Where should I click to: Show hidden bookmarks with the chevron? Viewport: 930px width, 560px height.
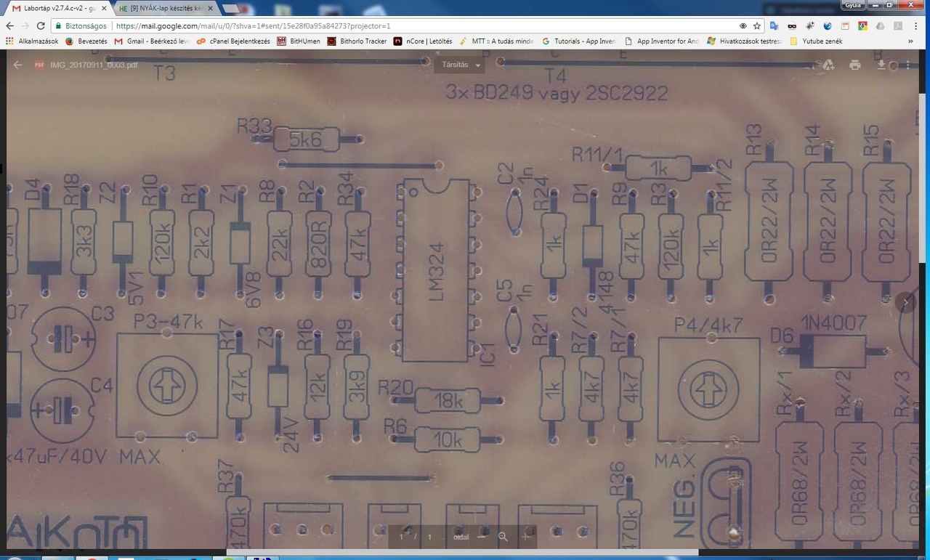click(910, 41)
